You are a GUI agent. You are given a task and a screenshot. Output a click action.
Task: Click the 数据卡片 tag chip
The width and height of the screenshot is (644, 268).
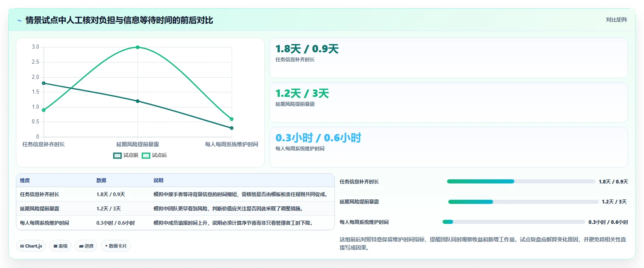[x=116, y=246]
